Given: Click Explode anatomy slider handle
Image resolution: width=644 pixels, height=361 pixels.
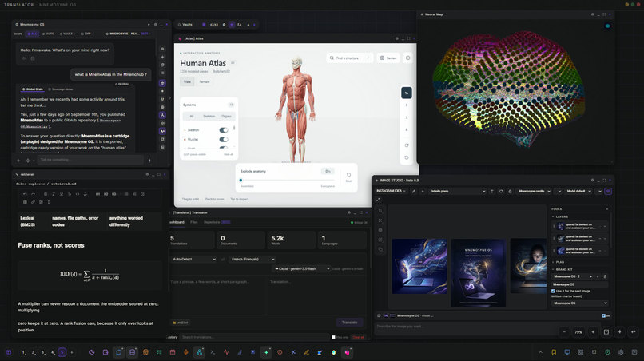Looking at the screenshot, I should tap(241, 180).
